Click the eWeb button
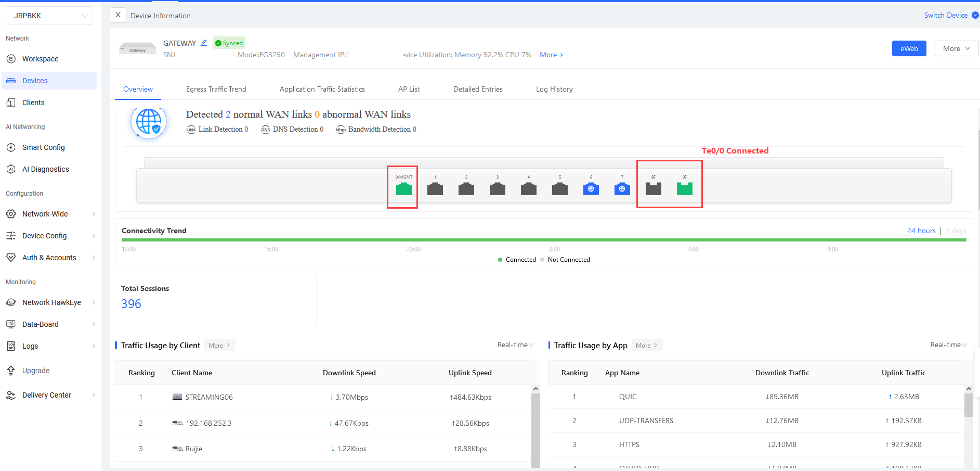 tap(909, 48)
